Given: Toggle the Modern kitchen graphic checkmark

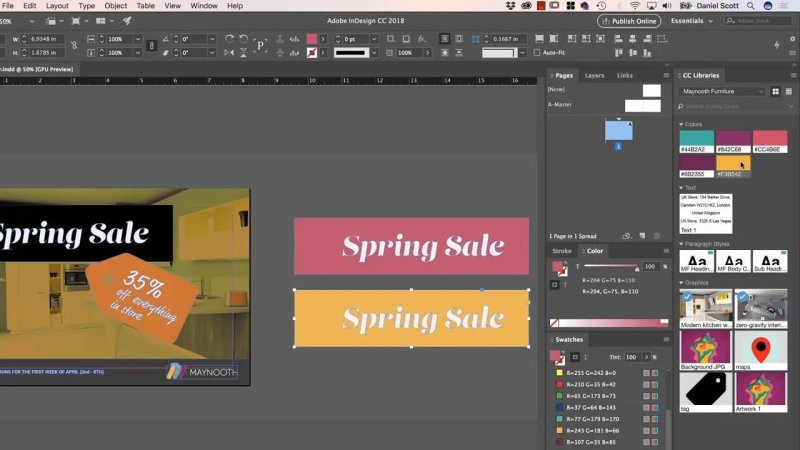Looking at the screenshot, I should coord(687,296).
